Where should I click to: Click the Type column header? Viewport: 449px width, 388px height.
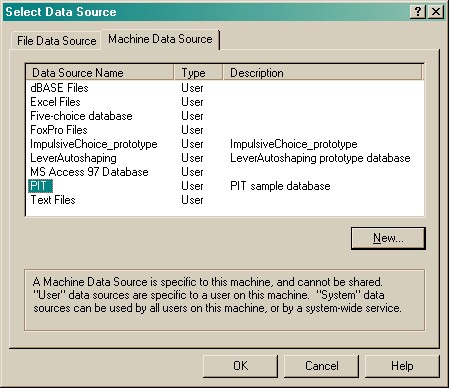click(198, 73)
